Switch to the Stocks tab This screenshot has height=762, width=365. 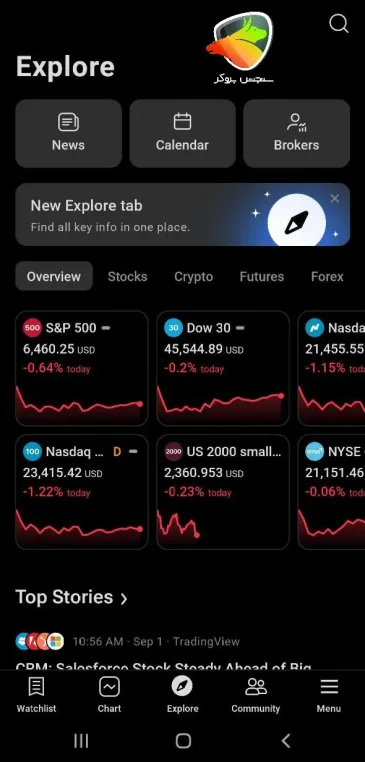click(127, 277)
